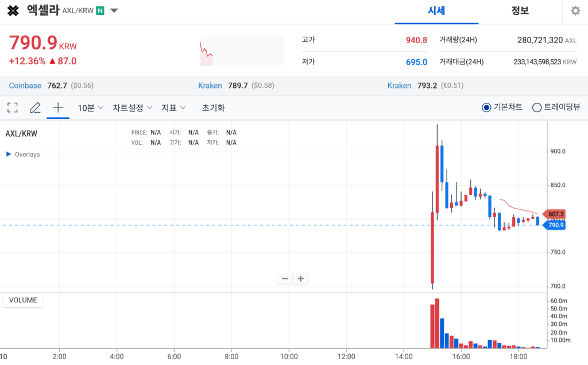Click the 233,143,598,523 KRW trade value
Image resolution: width=588 pixels, height=365 pixels.
[545, 62]
